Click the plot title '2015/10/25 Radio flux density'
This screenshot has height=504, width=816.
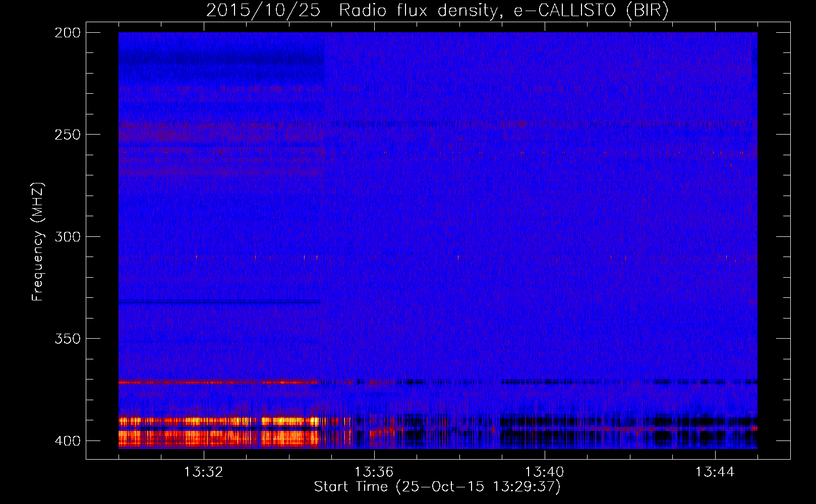click(x=437, y=10)
